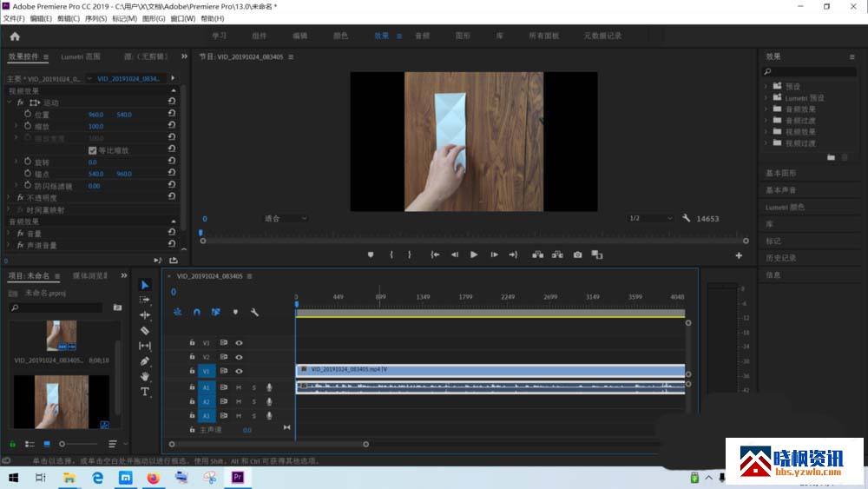Step forward one frame
The height and width of the screenshot is (489, 868).
coord(494,254)
